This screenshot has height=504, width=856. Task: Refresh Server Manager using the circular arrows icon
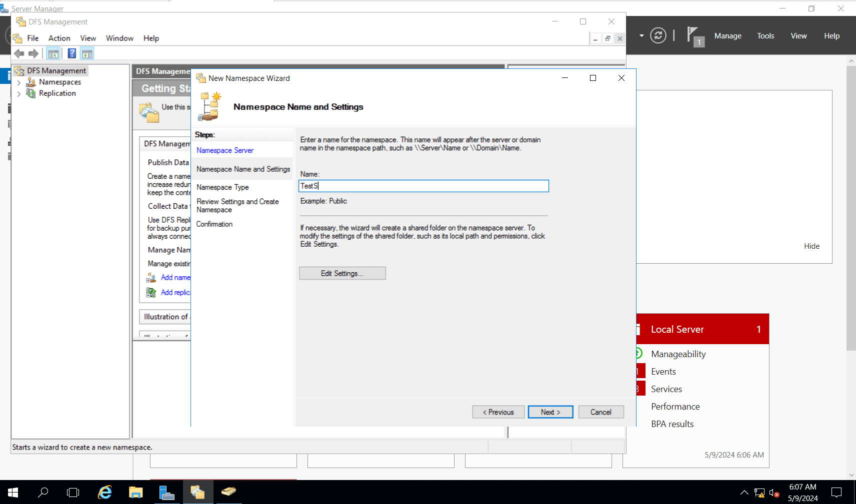(x=658, y=35)
